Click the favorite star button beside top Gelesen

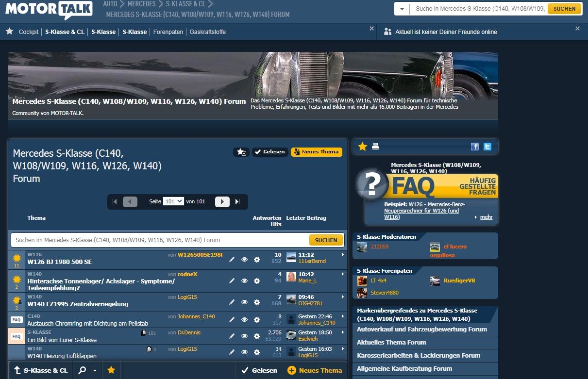(241, 152)
